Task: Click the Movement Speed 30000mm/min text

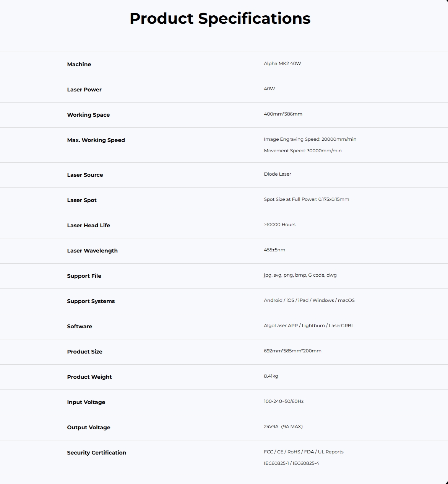Action: coord(303,151)
